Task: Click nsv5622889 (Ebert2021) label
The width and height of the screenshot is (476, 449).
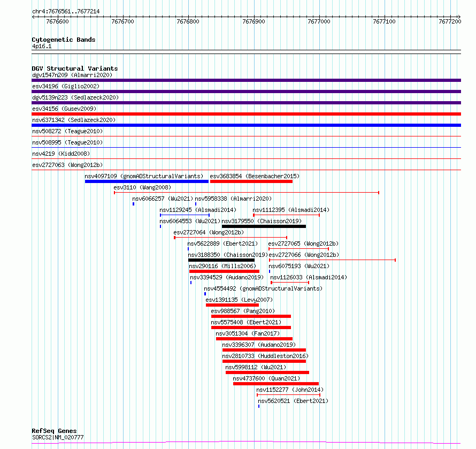Action: pyautogui.click(x=222, y=243)
